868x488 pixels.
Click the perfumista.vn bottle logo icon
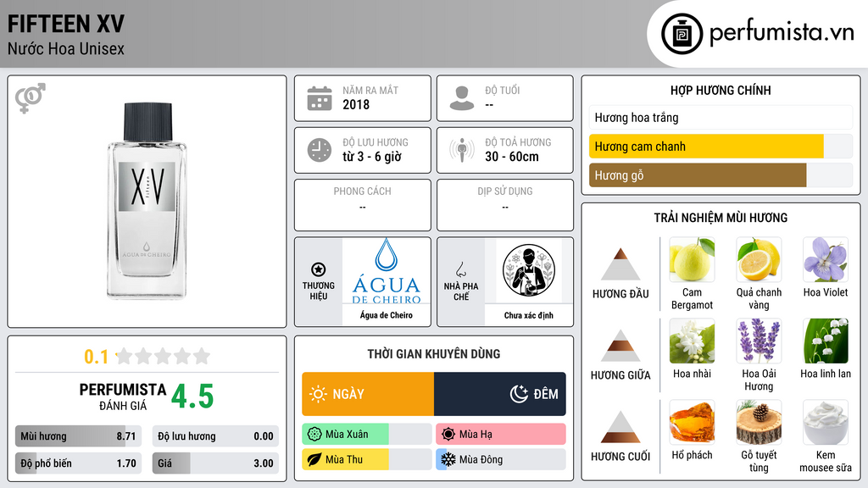tap(682, 34)
